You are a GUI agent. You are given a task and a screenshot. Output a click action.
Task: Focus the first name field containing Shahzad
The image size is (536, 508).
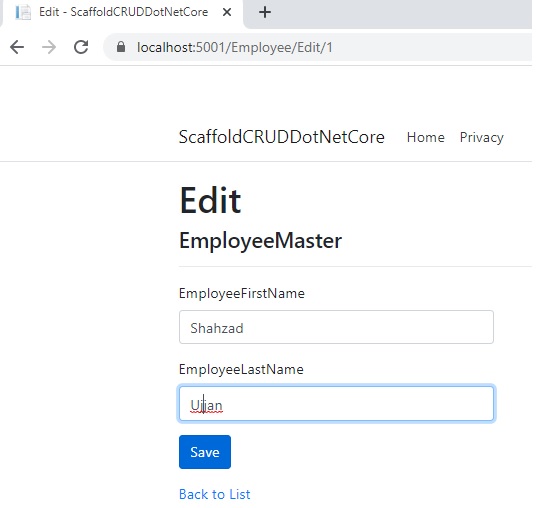click(x=336, y=327)
